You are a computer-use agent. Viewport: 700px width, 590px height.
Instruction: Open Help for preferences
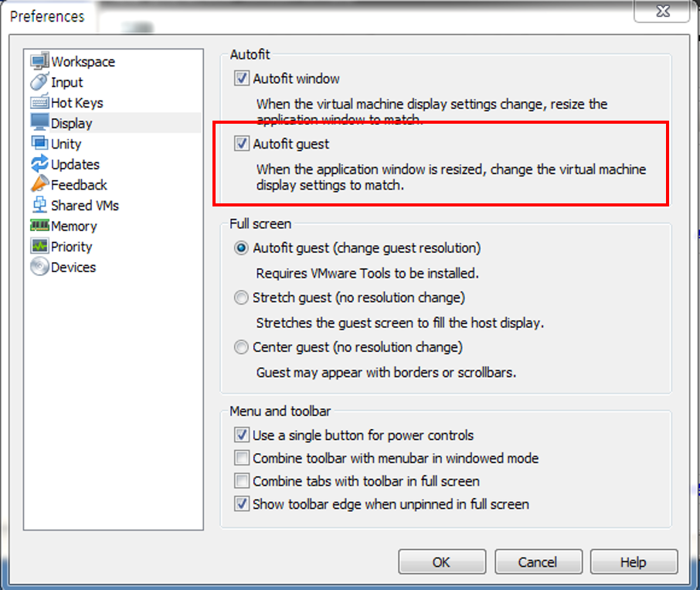tap(634, 561)
